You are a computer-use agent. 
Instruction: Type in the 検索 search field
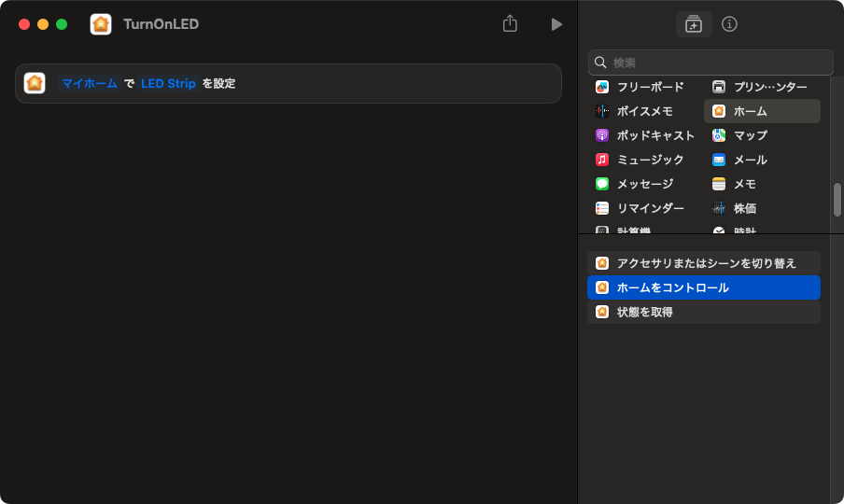coord(719,63)
